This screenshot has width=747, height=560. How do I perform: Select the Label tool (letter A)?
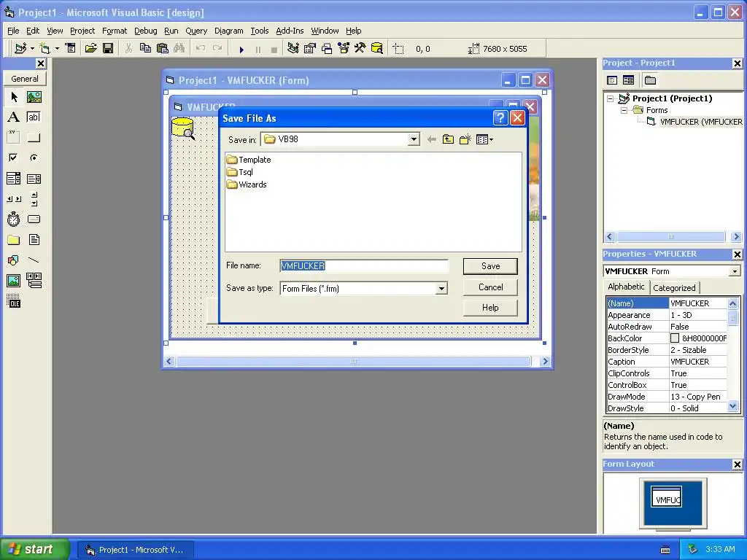click(x=14, y=117)
